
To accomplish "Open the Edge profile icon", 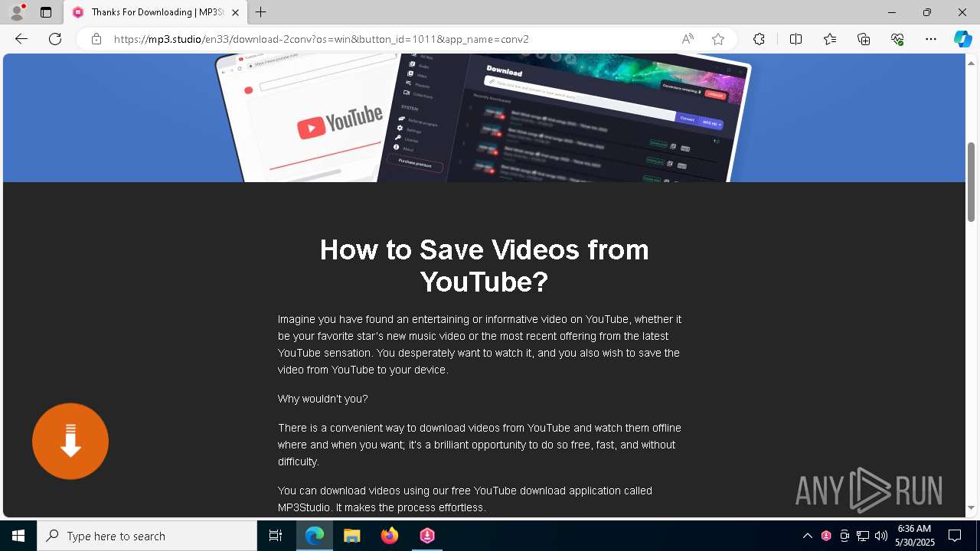I will pos(17,12).
